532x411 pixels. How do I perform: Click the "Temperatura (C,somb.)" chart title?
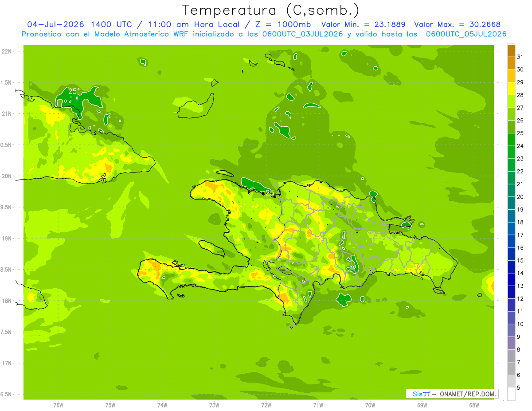point(271,10)
